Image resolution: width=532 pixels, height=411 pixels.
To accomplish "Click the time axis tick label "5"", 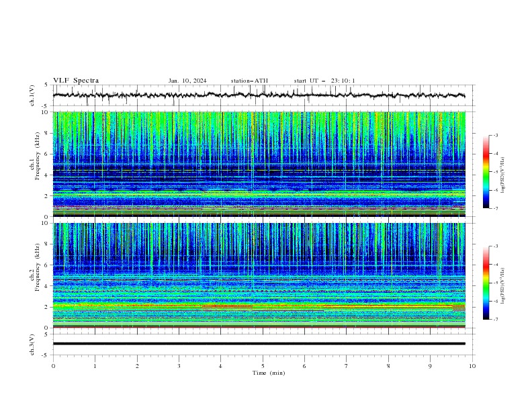I will (x=263, y=366).
